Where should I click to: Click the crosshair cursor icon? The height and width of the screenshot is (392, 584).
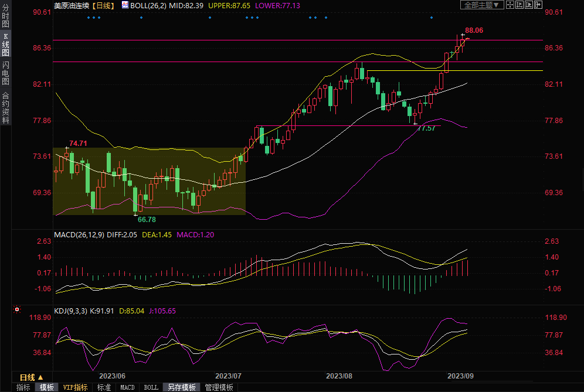[x=510, y=5]
